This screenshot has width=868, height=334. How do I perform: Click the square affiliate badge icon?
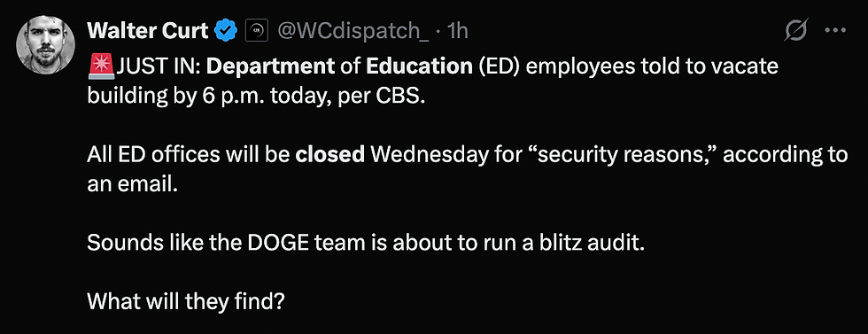point(256,31)
